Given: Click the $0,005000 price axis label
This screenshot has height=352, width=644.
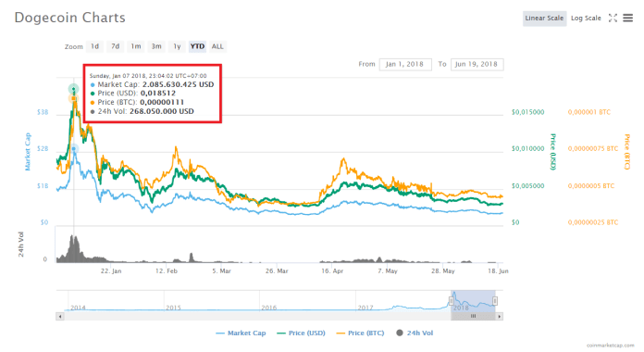Looking at the screenshot, I should point(527,186).
